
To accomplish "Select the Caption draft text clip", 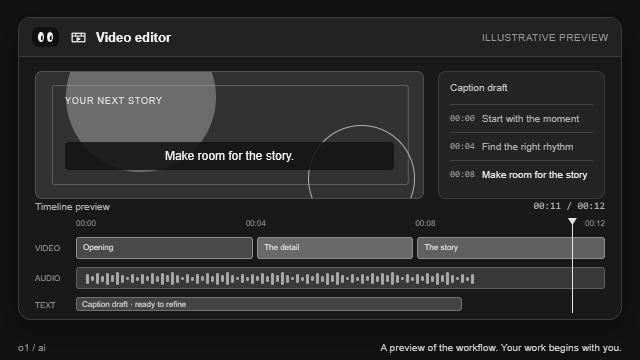I will 269,304.
